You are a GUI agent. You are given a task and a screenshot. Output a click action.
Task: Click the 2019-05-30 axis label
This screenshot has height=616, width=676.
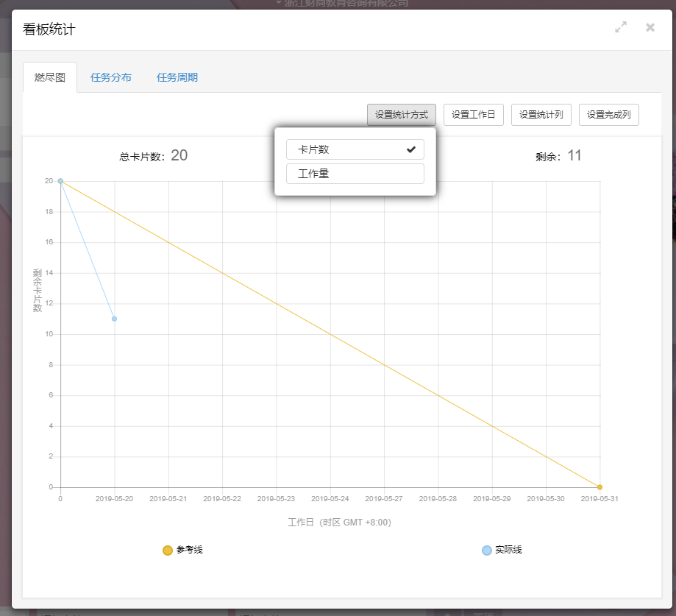pos(546,499)
